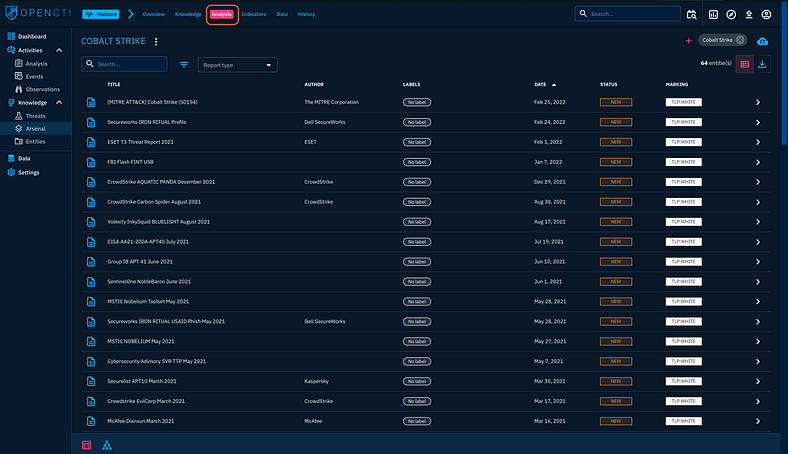Click Volexity InkySquid BLUELIGHT document icon
788x454 pixels.
click(91, 222)
